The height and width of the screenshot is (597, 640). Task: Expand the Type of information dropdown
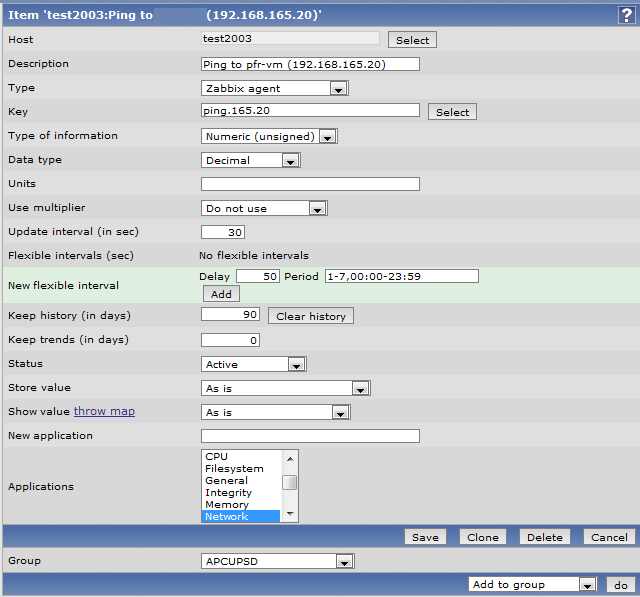click(269, 136)
